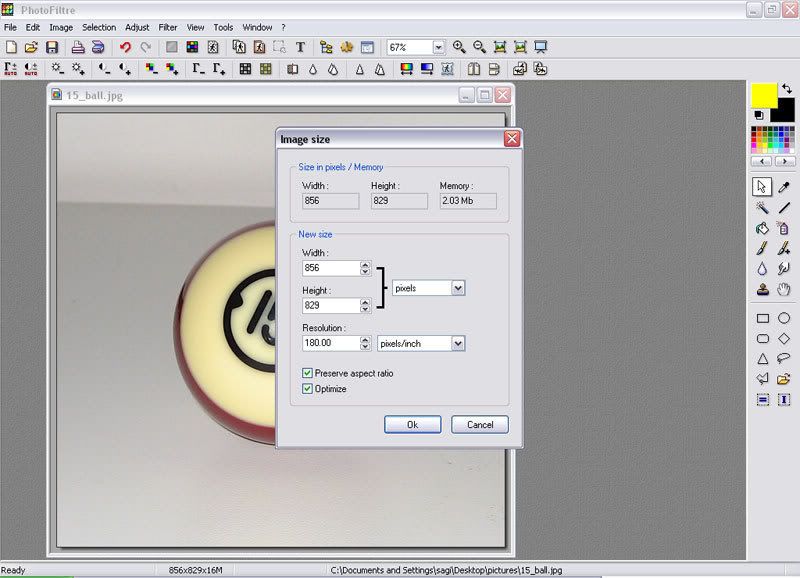
Task: Click the New document icon
Action: coord(11,47)
